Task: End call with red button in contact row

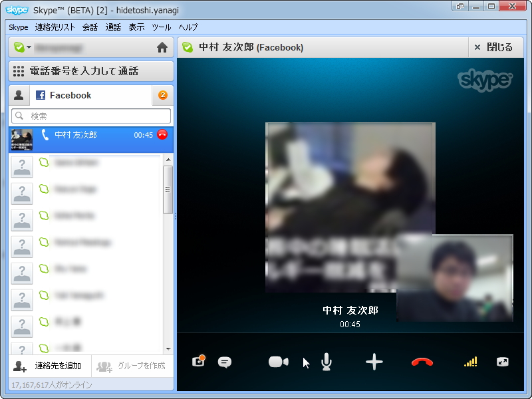Action: click(162, 135)
